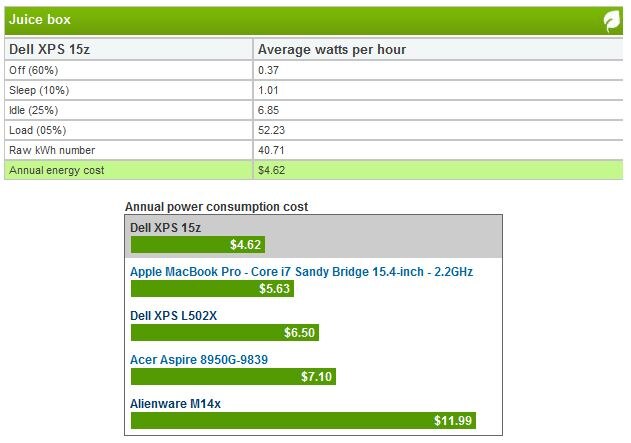
Task: Click the $5.63 green bar
Action: 212,288
